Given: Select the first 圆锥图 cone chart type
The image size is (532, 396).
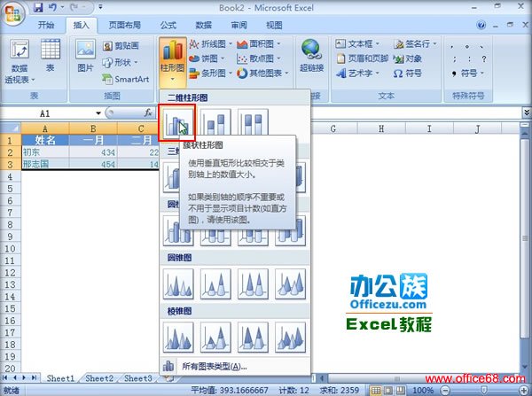Looking at the screenshot, I should 178,284.
